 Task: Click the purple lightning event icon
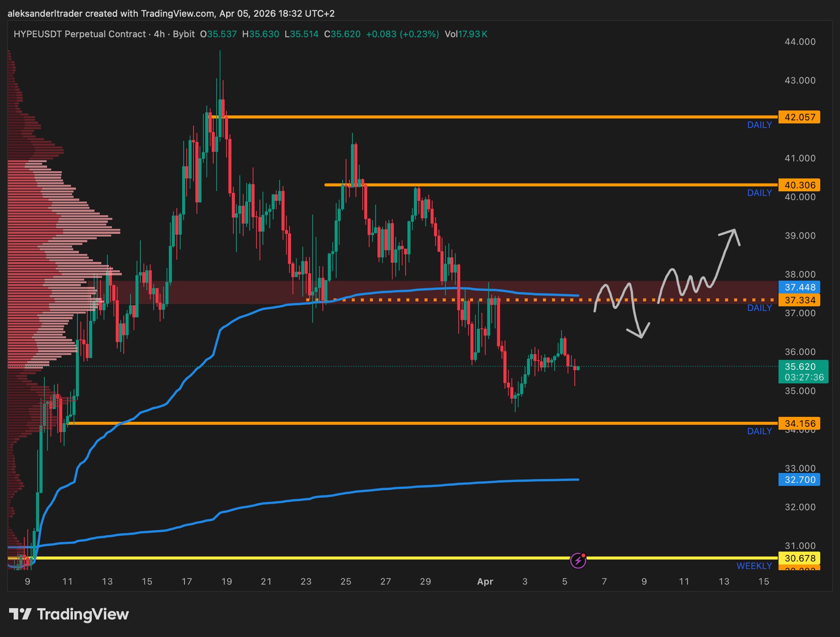[x=578, y=560]
